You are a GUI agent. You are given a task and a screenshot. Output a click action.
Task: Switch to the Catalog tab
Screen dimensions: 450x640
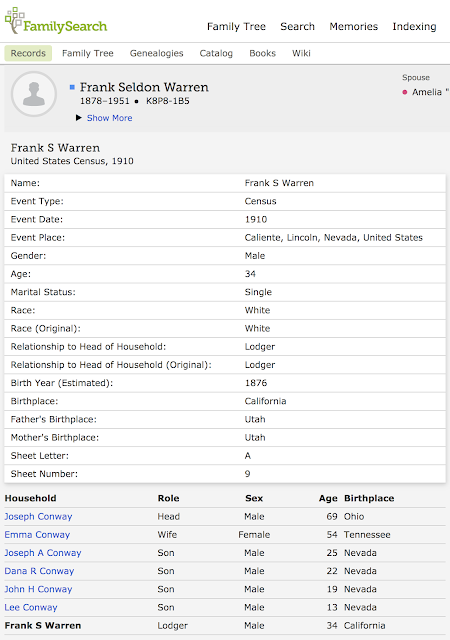(x=216, y=53)
